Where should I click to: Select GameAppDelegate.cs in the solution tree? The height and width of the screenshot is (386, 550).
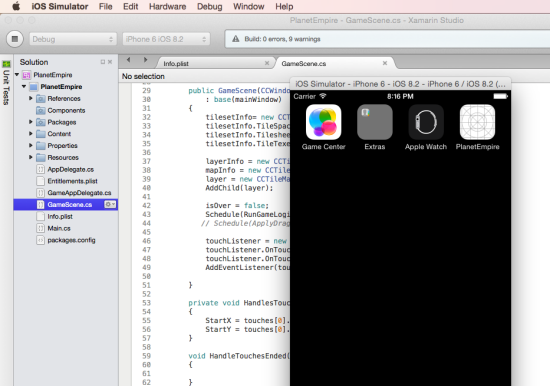[79, 193]
